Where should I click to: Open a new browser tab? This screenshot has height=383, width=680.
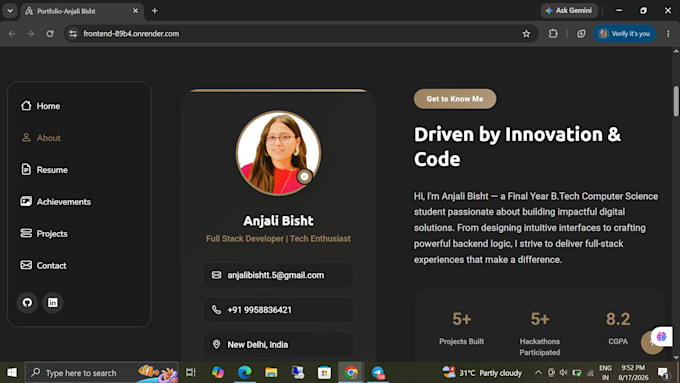154,11
